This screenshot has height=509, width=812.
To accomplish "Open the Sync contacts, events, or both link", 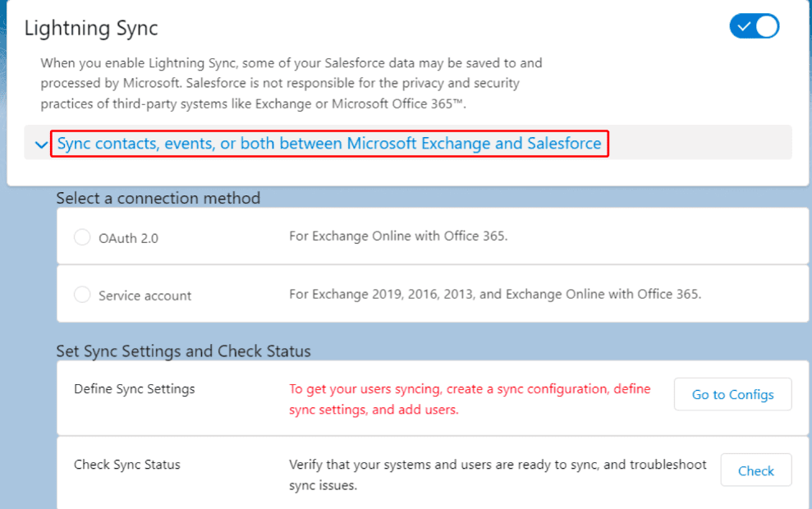I will (329, 144).
